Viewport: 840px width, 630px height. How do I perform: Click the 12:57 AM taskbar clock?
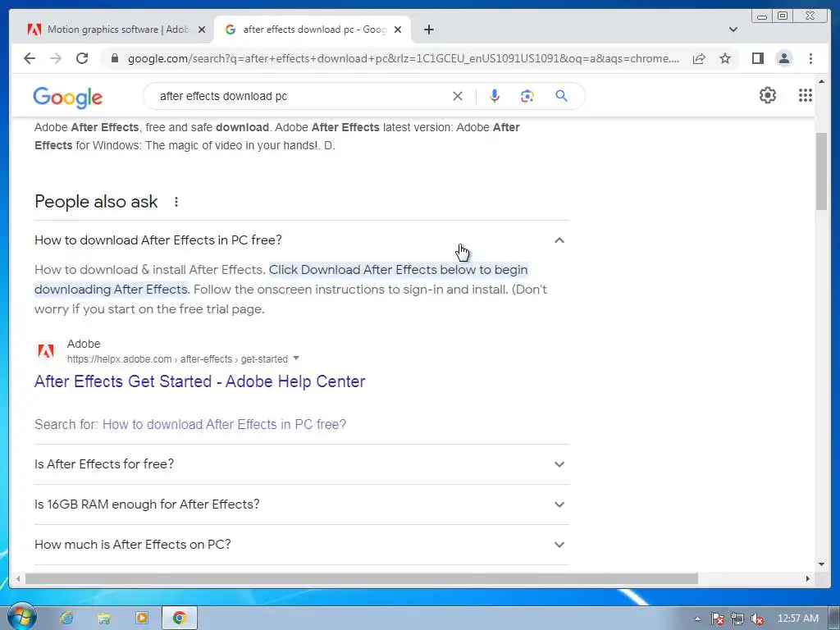(x=797, y=619)
